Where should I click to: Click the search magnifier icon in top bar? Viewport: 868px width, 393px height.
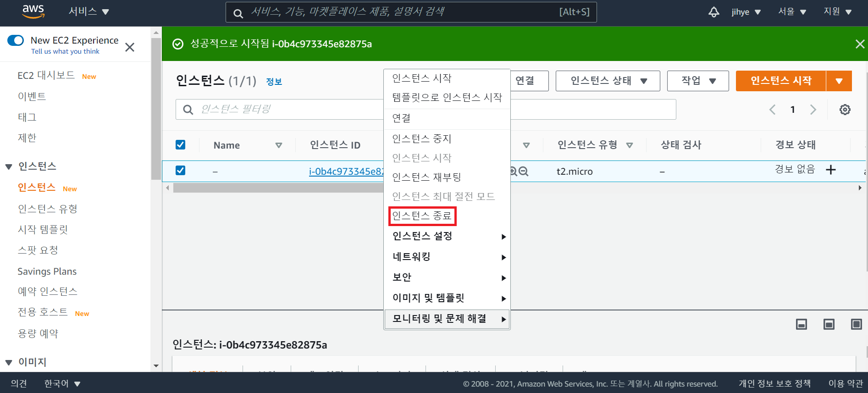point(238,13)
